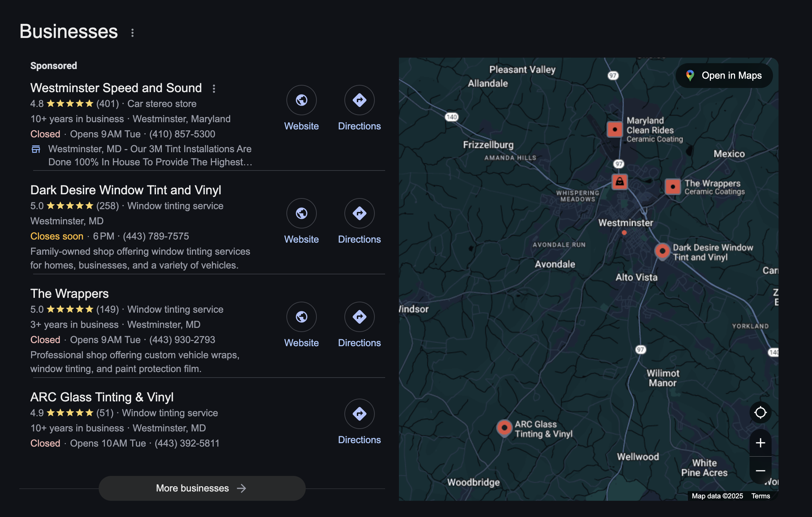
Task: Click Open in Maps button
Action: (x=724, y=76)
